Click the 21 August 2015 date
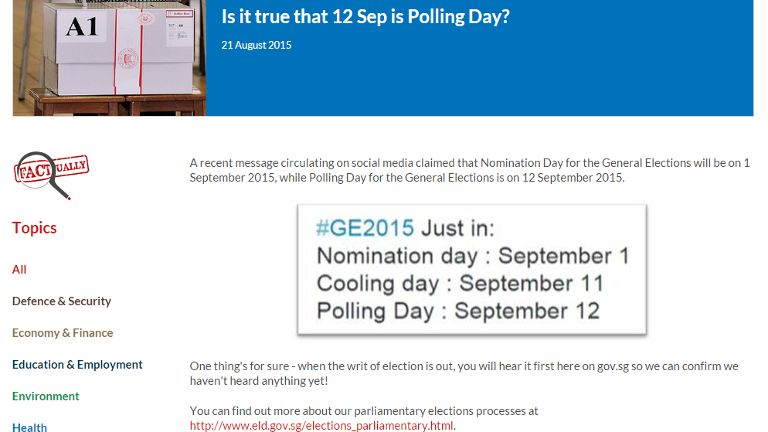 pos(257,45)
